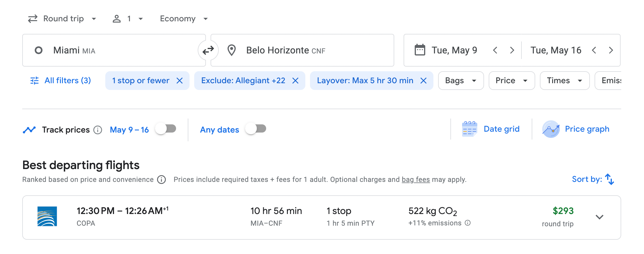
Task: Open sort options via Sort by icon
Action: click(609, 179)
